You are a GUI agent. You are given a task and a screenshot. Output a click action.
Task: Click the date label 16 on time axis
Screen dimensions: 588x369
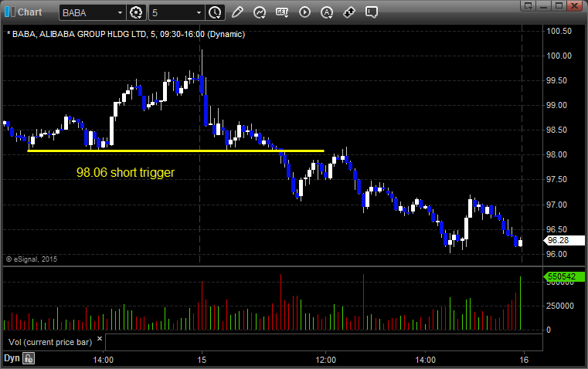[x=524, y=360]
